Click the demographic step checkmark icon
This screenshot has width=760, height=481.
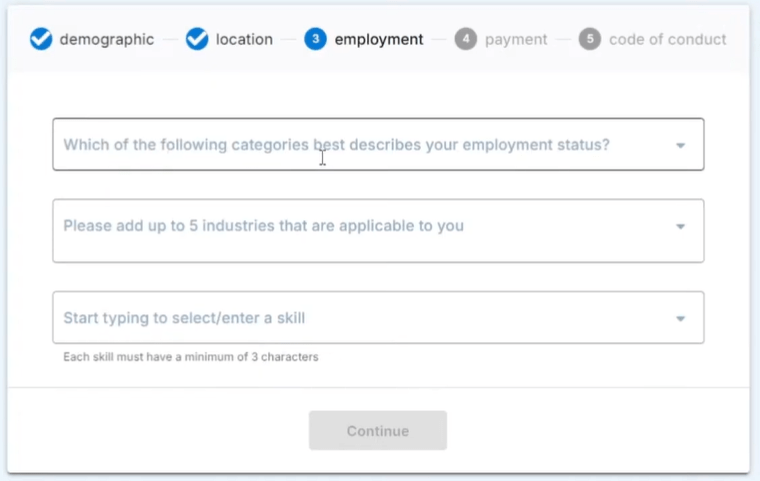(41, 40)
